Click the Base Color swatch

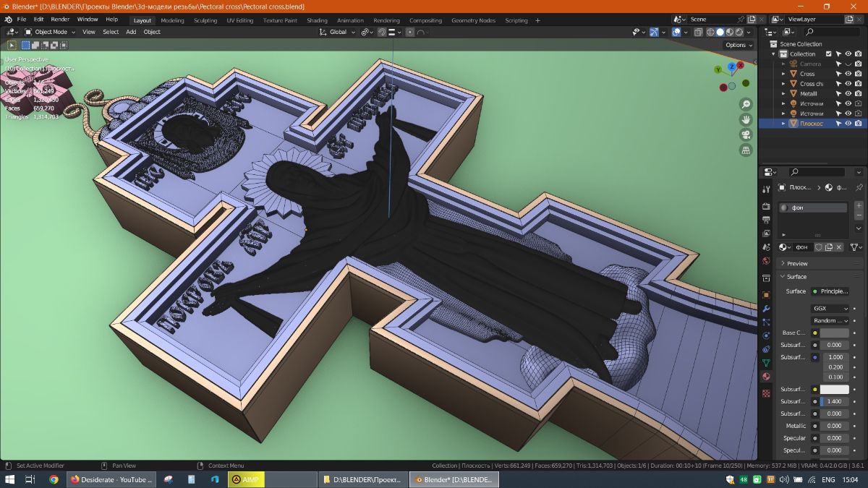[834, 333]
